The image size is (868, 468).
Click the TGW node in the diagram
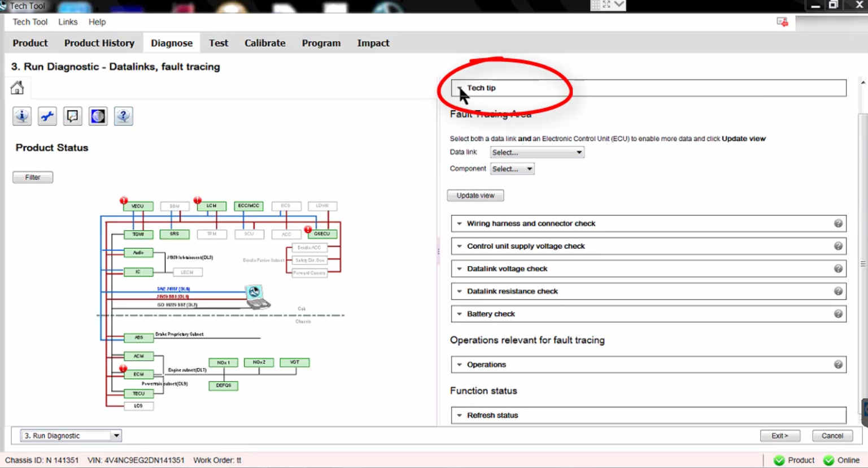point(138,234)
